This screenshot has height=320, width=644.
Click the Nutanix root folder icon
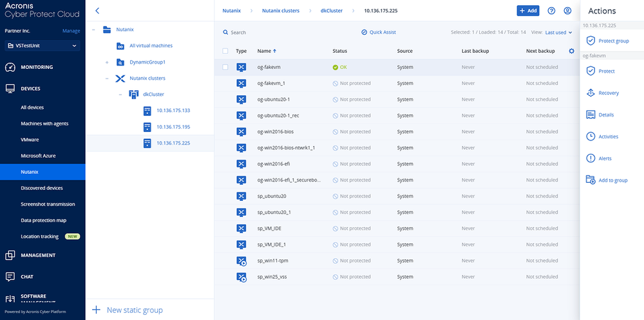click(x=107, y=30)
